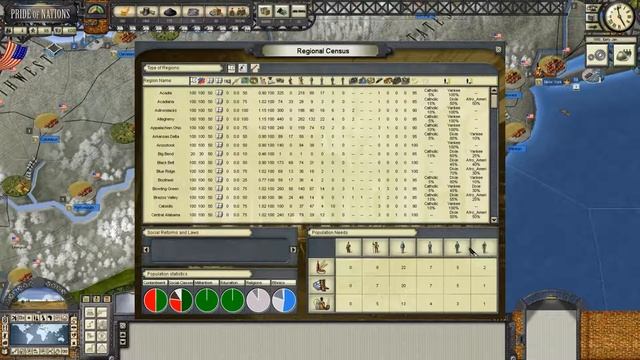This screenshot has height=360, width=640.
Task: Sort by the Region Name column header
Action: [166, 81]
